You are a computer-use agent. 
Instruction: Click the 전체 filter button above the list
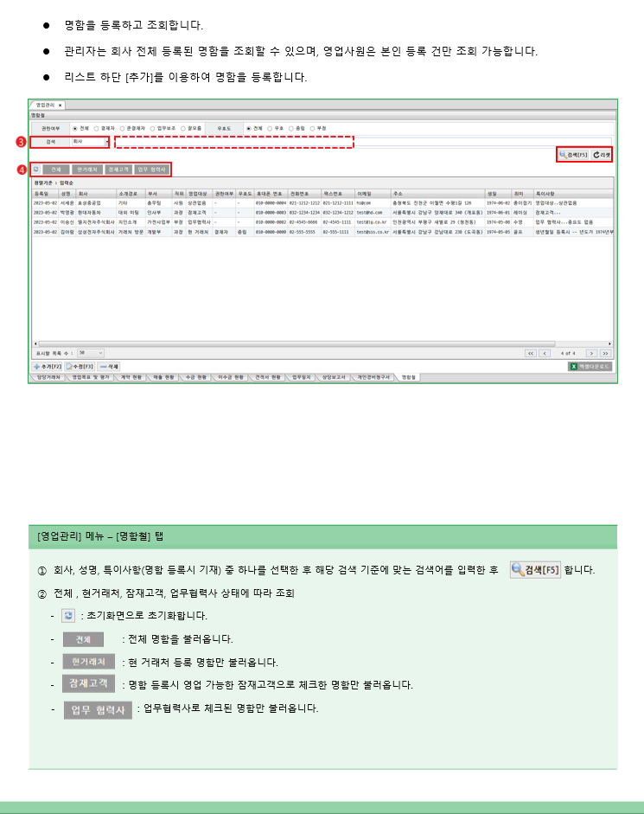coord(56,170)
